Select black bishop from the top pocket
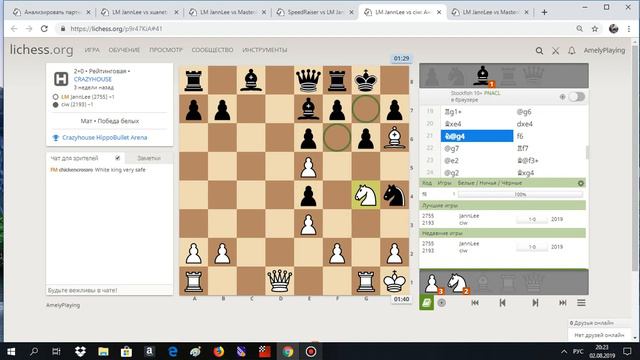The width and height of the screenshot is (640, 360). pyautogui.click(x=483, y=76)
